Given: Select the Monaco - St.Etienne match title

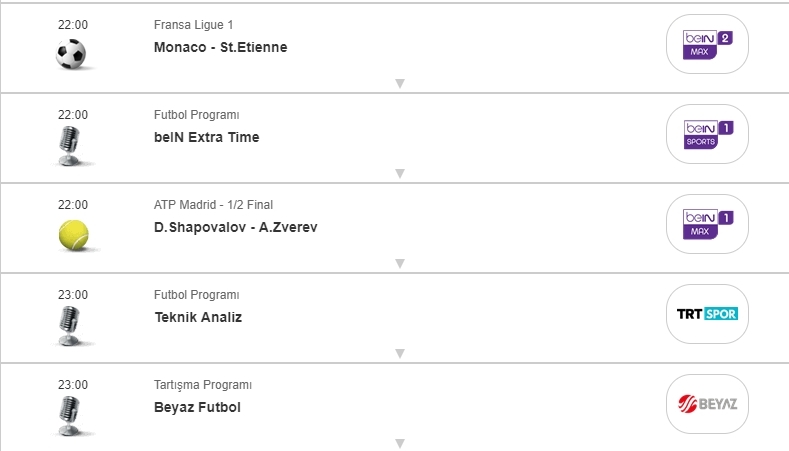Looking at the screenshot, I should coord(221,47).
